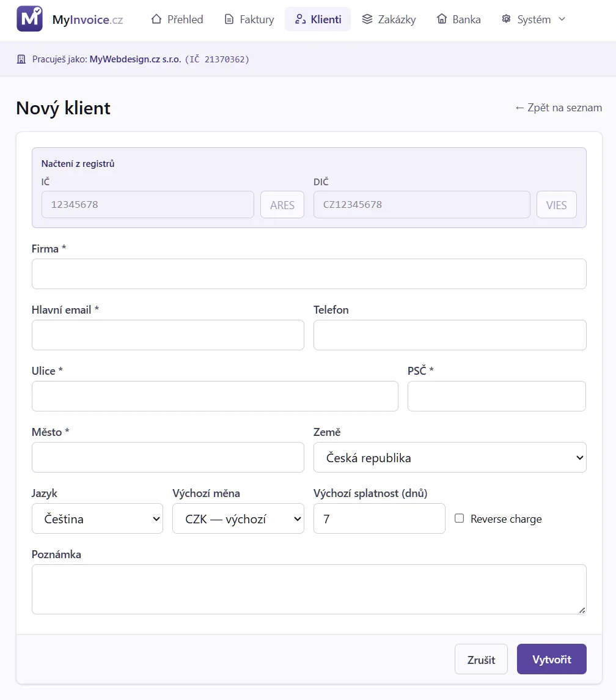Open the Systém menu
The width and height of the screenshot is (616, 700).
[x=534, y=19]
